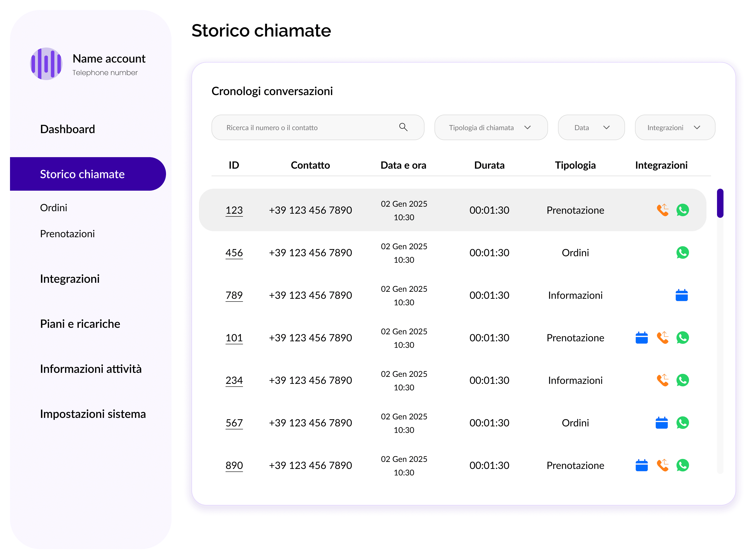Screen dimensions: 756x559
Task: Open conversation details via ID 123 link
Action: tap(234, 210)
